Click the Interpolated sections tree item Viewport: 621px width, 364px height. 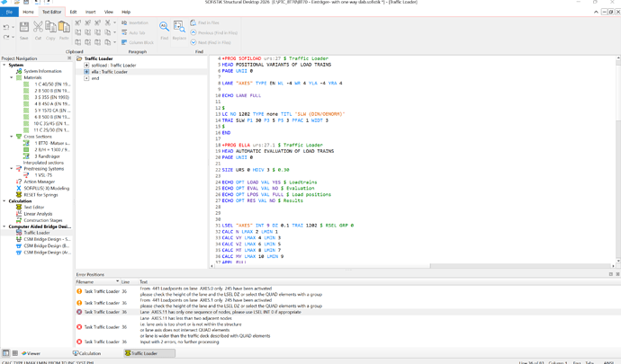43,163
